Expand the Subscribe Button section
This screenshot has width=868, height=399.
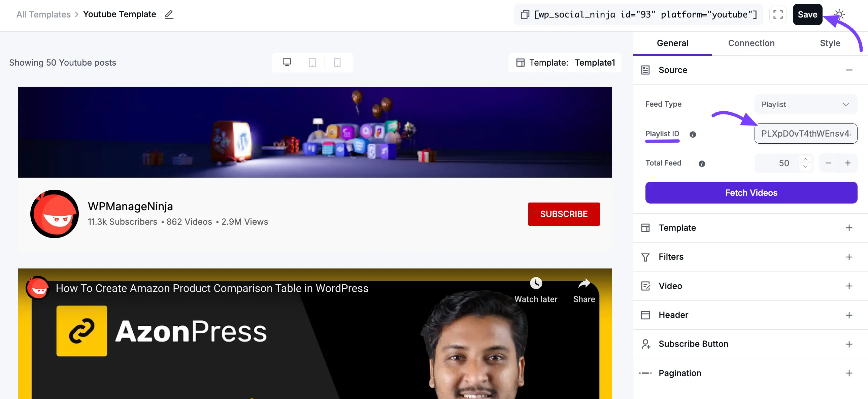coord(849,344)
